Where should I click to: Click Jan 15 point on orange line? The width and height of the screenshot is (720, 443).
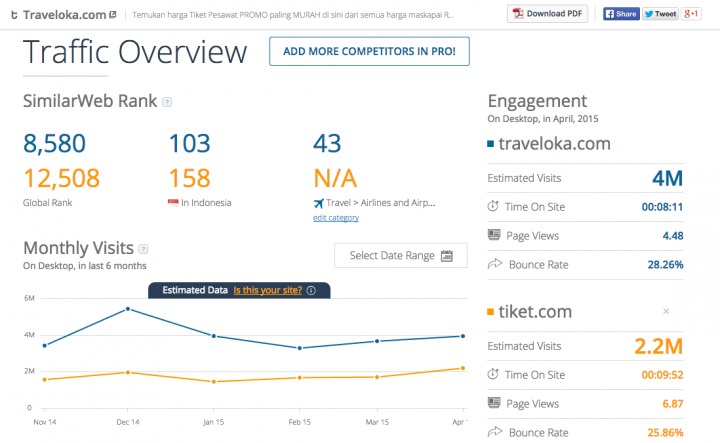coord(214,381)
